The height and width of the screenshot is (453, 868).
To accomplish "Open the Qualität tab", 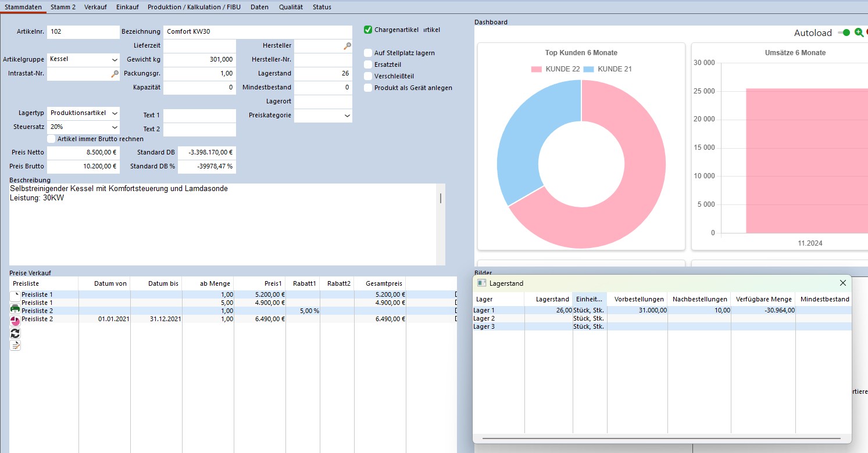I will coord(291,7).
